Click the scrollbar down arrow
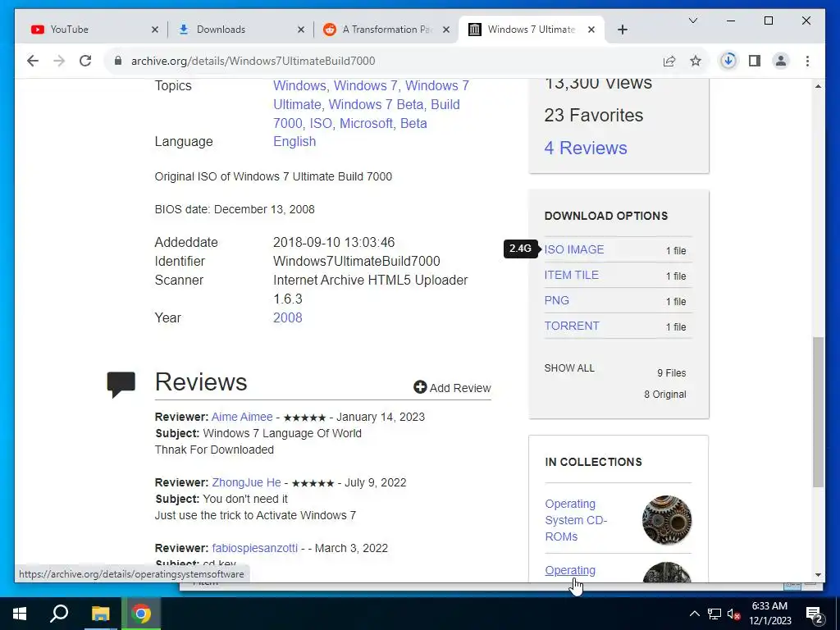 click(818, 575)
